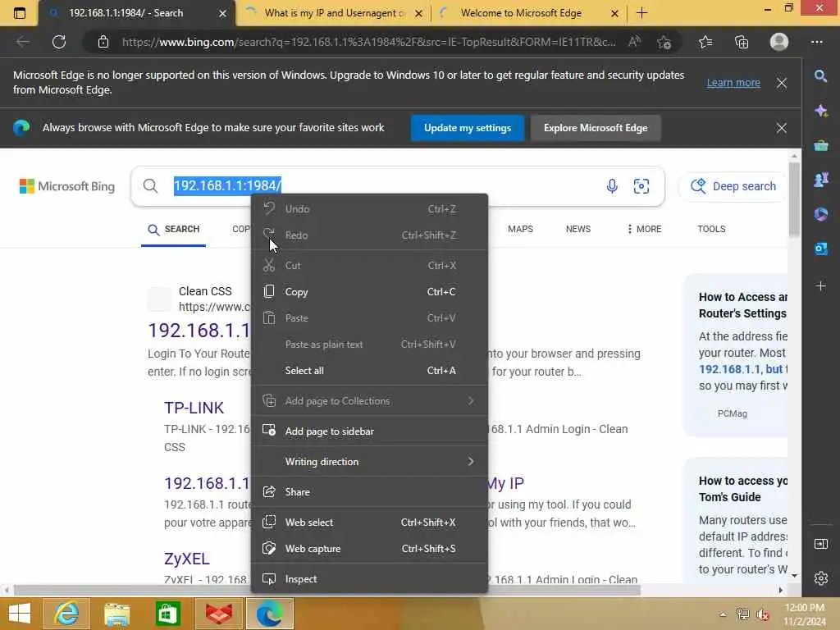Viewport: 840px width, 630px height.
Task: Open the sidebar Games chess icon
Action: 820,180
